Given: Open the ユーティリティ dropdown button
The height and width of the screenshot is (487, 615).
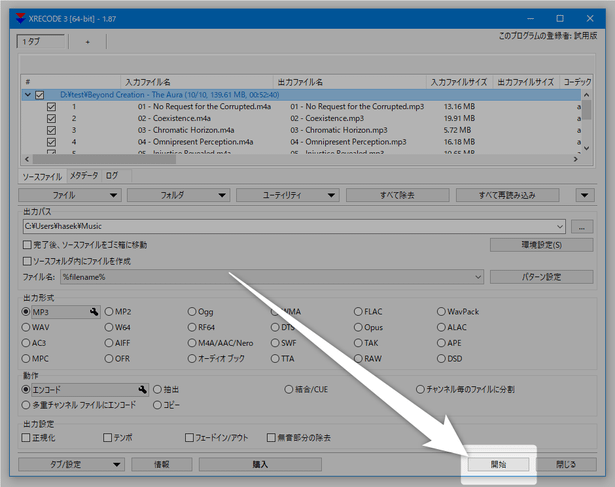Looking at the screenshot, I should click(288, 195).
